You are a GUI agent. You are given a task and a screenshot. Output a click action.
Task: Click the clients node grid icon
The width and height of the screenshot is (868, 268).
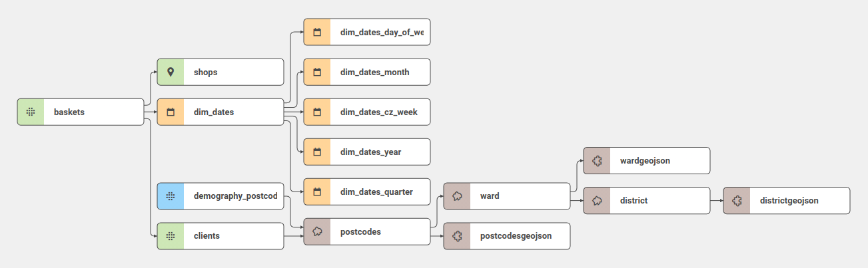tap(171, 236)
